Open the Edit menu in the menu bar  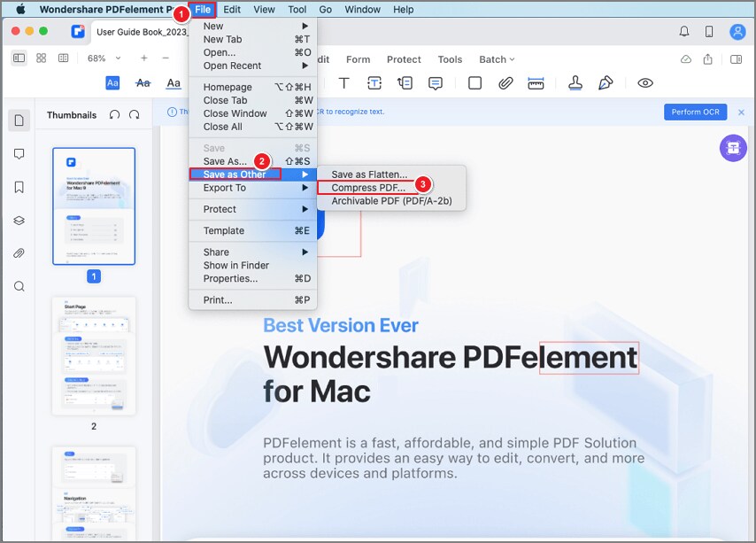(x=231, y=10)
